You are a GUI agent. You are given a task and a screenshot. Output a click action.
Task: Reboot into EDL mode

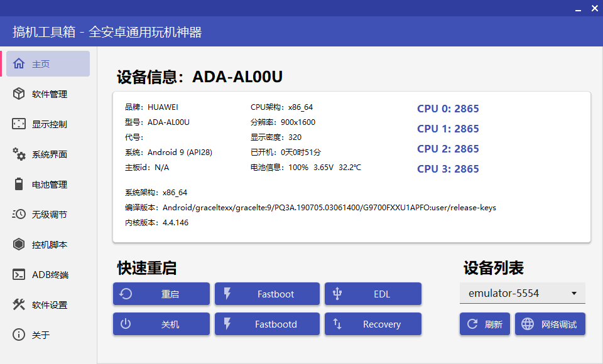click(x=372, y=294)
